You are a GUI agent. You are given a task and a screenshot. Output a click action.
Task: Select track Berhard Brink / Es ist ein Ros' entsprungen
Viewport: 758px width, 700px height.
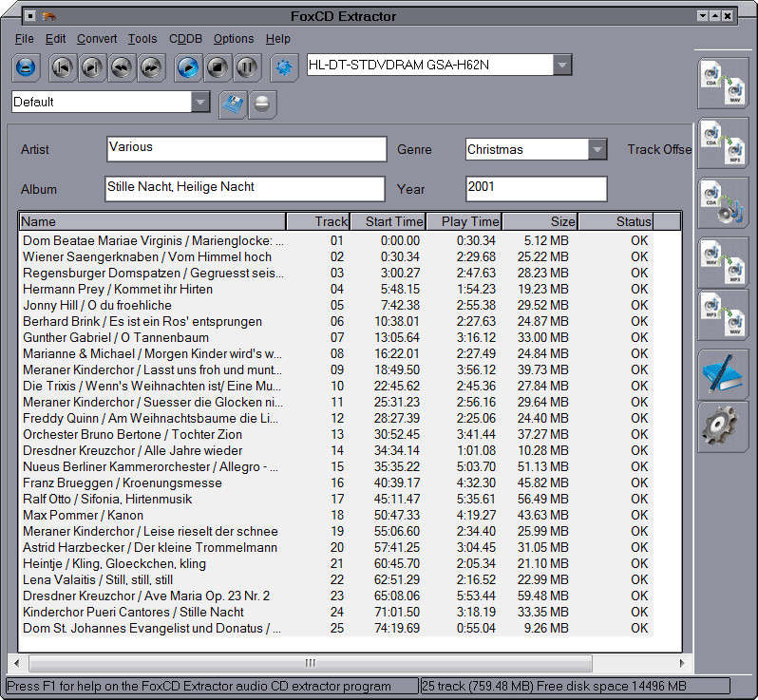[x=337, y=321]
